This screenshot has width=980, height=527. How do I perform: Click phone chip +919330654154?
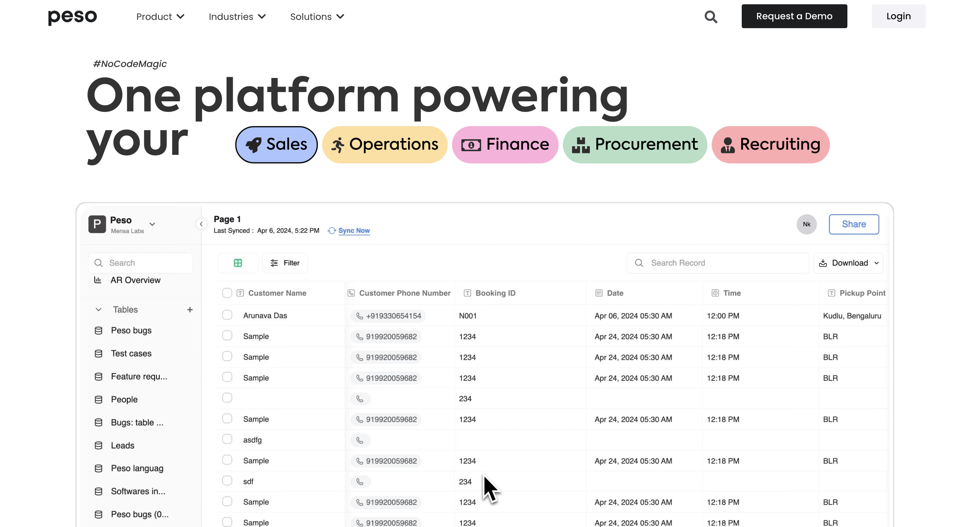[x=388, y=316]
